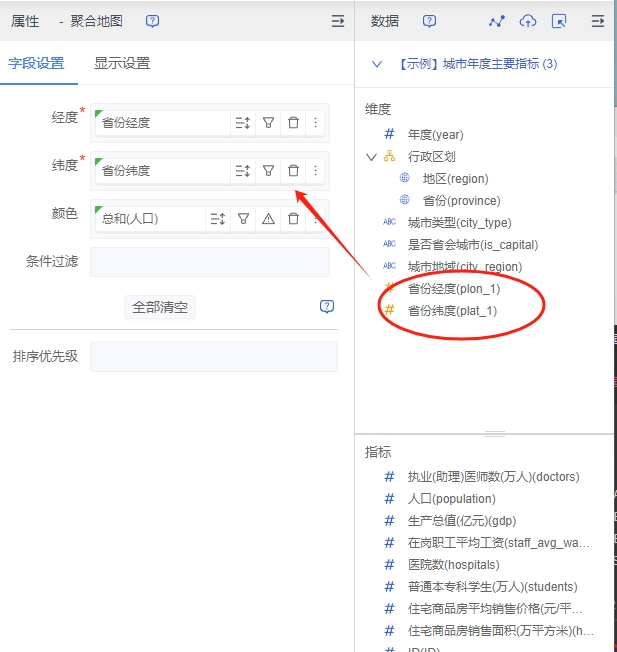This screenshot has width=617, height=652.
Task: Click the sort icon in the 经度 field row
Action: click(243, 123)
